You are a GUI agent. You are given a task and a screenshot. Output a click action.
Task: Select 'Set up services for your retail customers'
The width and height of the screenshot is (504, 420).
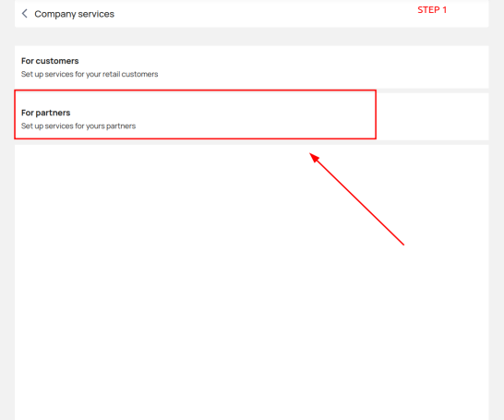point(90,74)
